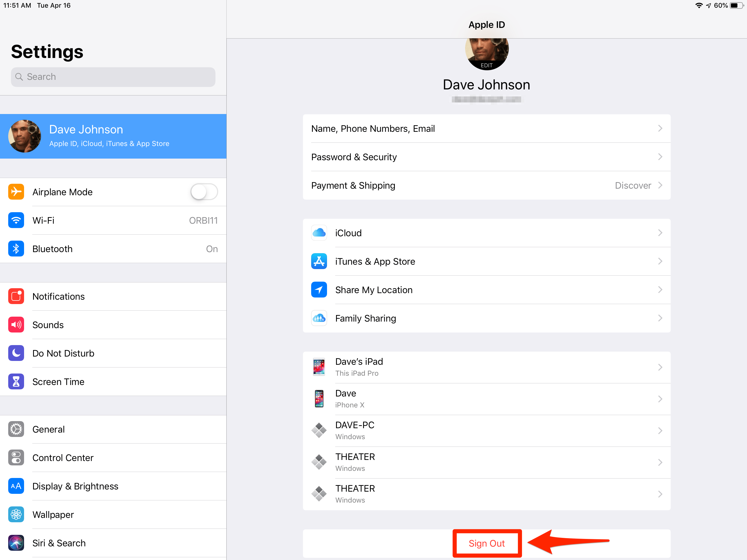Tap EDIT on the profile photo
This screenshot has height=560, width=747.
point(487,65)
